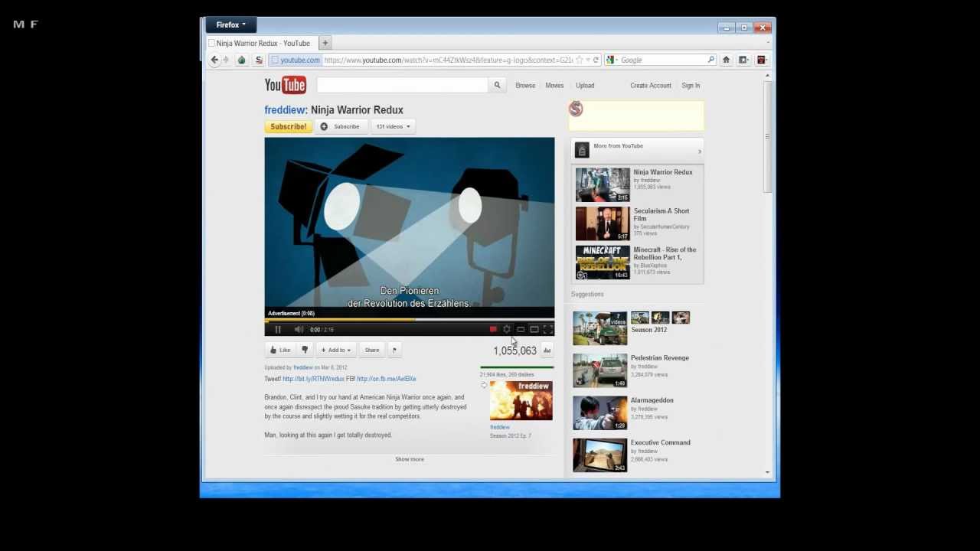This screenshot has width=980, height=551.
Task: Open the Browse link in the YouTube header
Action: point(525,86)
